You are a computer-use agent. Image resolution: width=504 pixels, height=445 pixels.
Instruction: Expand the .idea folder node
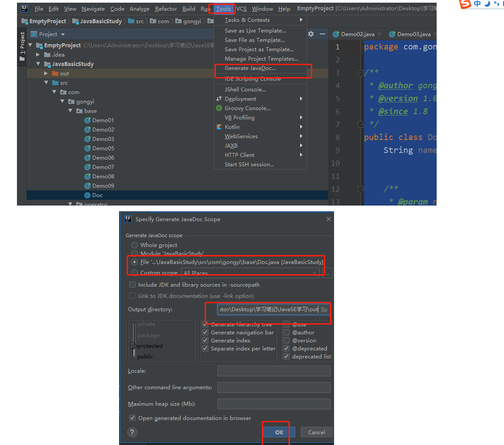click(38, 54)
